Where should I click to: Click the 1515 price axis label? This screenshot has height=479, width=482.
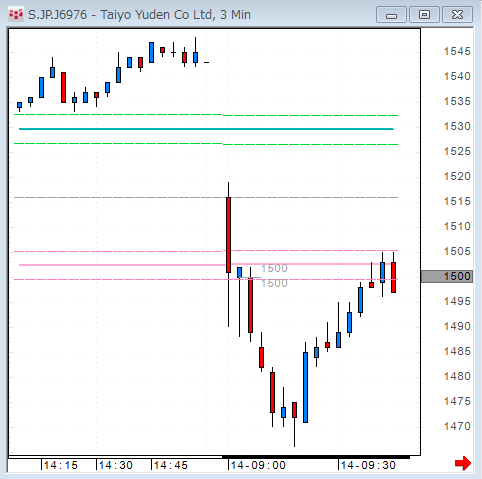457,201
